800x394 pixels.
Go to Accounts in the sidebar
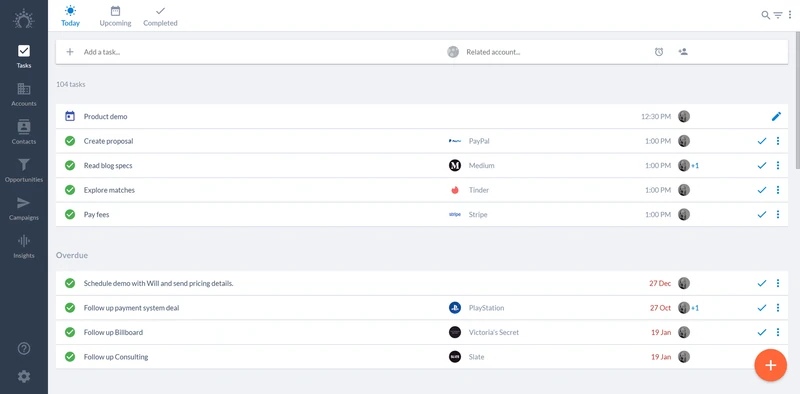(x=23, y=94)
